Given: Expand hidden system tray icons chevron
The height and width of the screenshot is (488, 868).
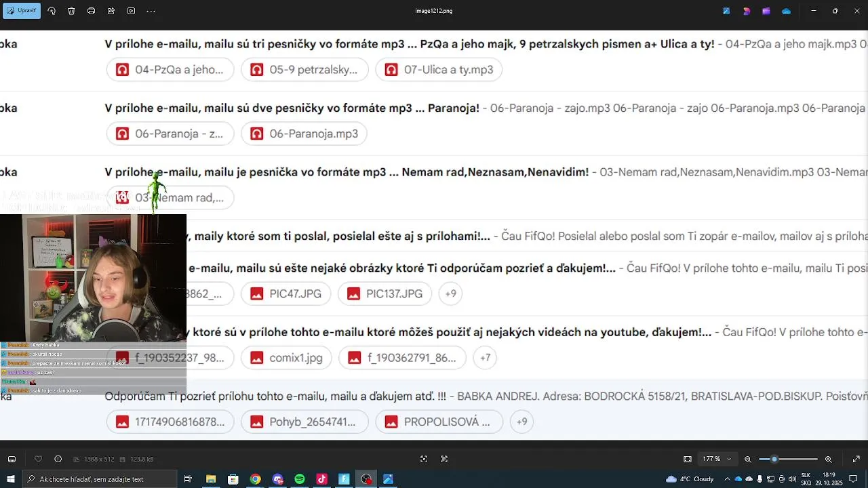Looking at the screenshot, I should point(728,479).
